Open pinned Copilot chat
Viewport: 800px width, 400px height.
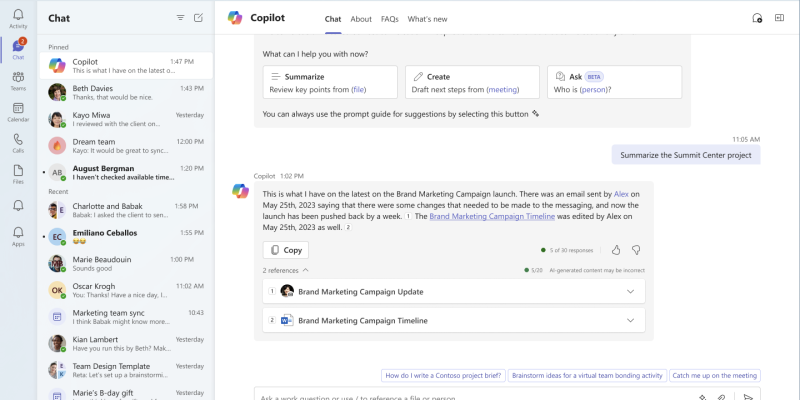[126, 65]
